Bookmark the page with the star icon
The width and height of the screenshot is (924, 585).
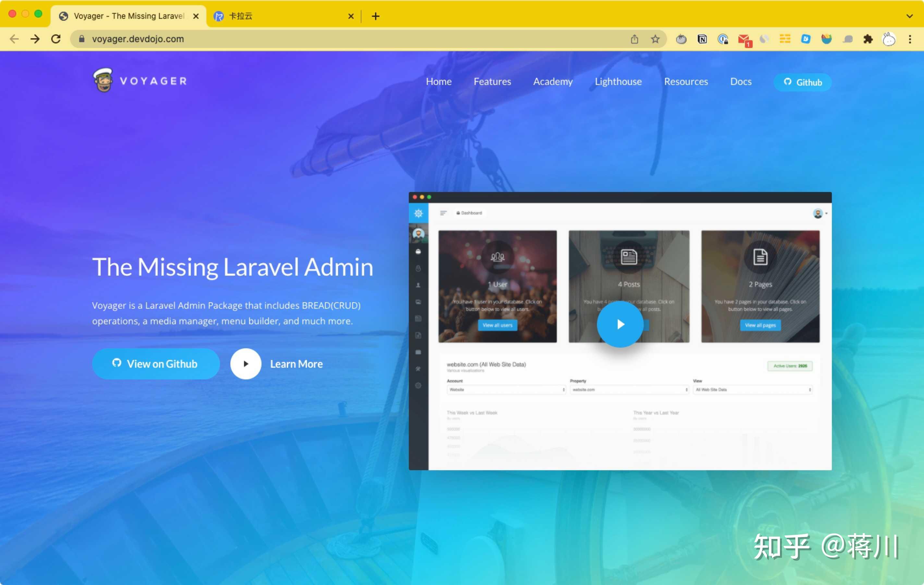656,39
